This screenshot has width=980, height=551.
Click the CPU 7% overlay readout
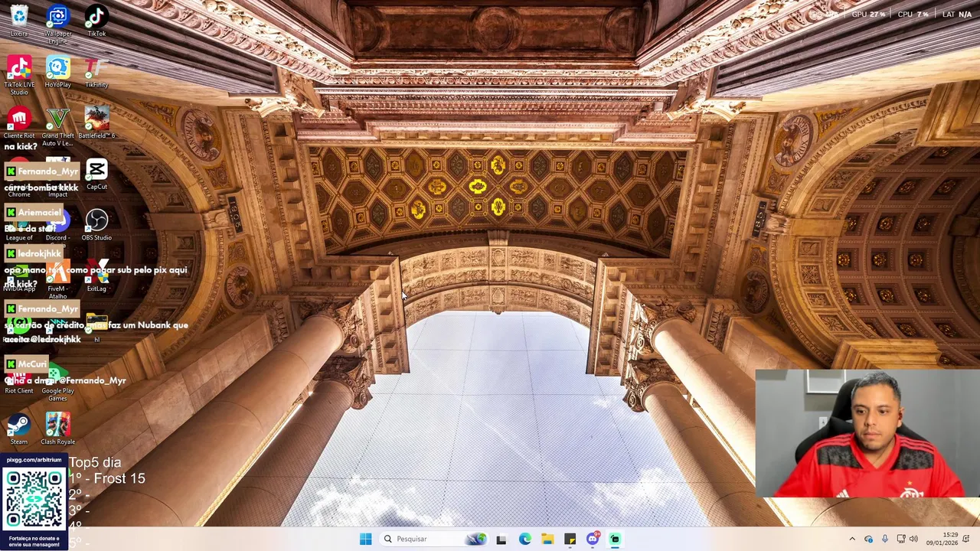(913, 14)
